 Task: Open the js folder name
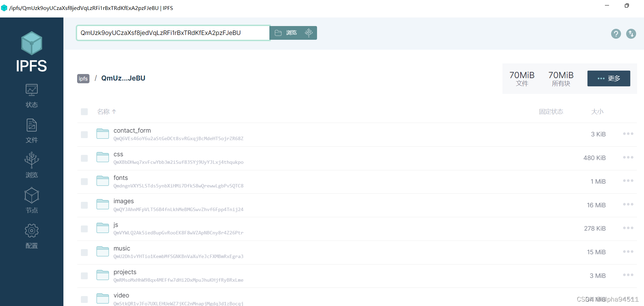[116, 225]
